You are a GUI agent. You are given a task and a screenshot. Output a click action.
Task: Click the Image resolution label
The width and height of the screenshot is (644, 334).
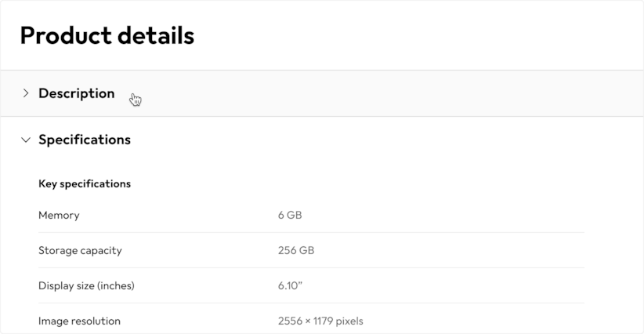tap(79, 321)
